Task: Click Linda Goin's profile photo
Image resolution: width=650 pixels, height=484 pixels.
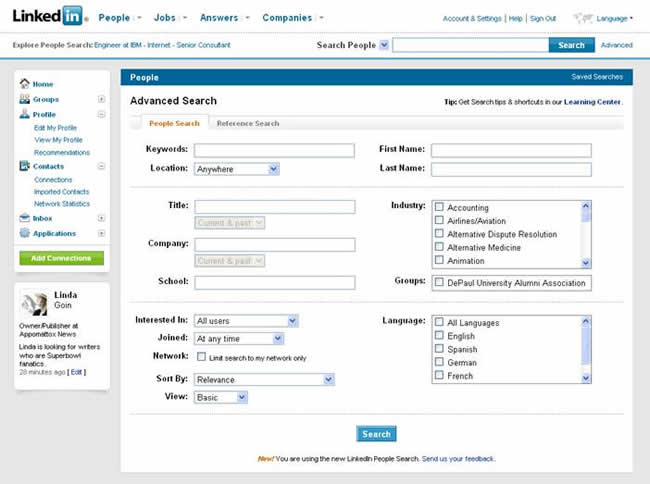Action: pos(34,303)
